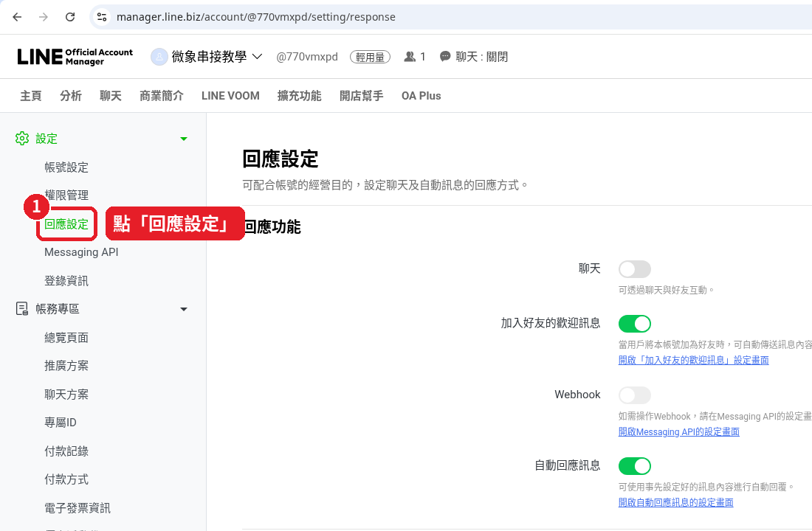The width and height of the screenshot is (812, 531).
Task: Click the chat status bubble icon
Action: point(445,56)
